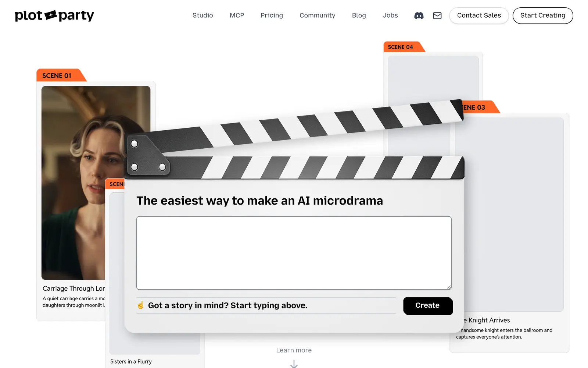The image size is (588, 368).
Task: Click the 'easiest way to make' heading
Action: pyautogui.click(x=259, y=201)
